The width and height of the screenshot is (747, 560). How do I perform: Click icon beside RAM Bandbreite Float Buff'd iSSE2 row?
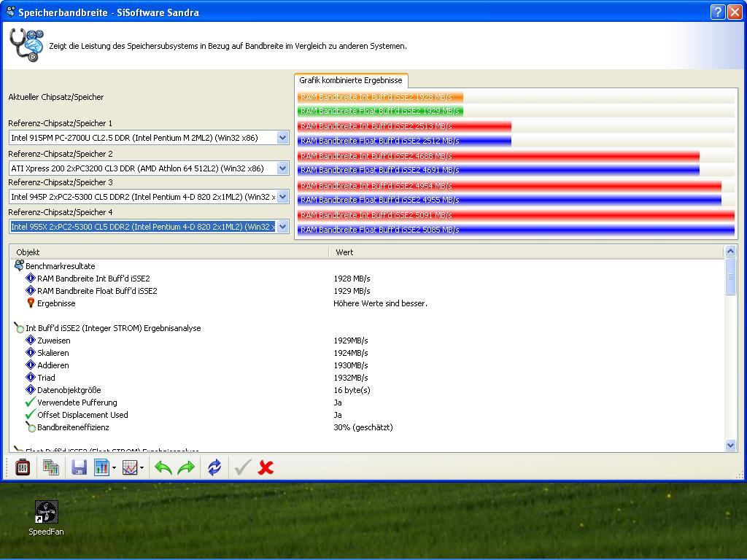pos(31,290)
